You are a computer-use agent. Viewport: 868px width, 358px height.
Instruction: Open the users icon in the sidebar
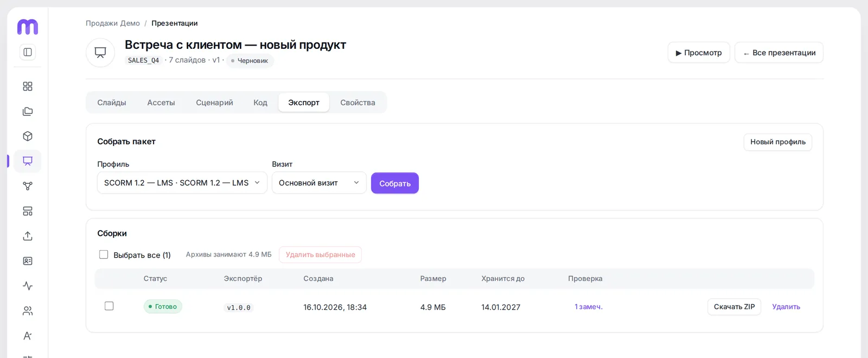(28, 311)
